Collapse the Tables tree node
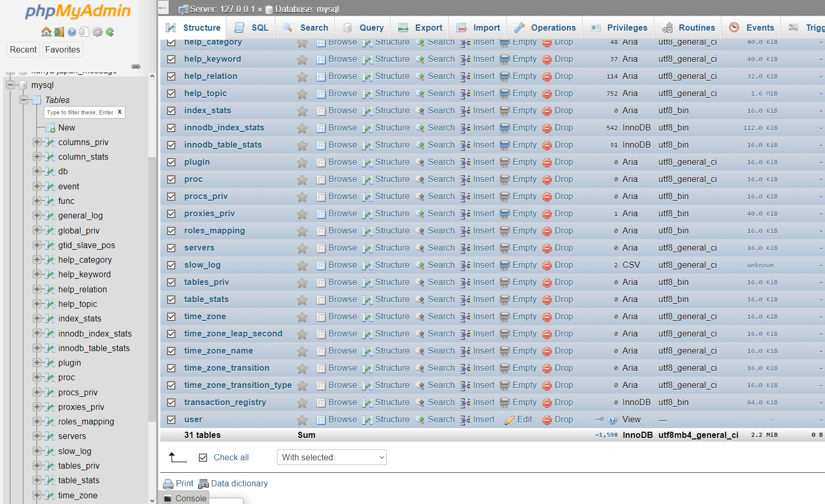Image resolution: width=825 pixels, height=504 pixels. click(23, 100)
